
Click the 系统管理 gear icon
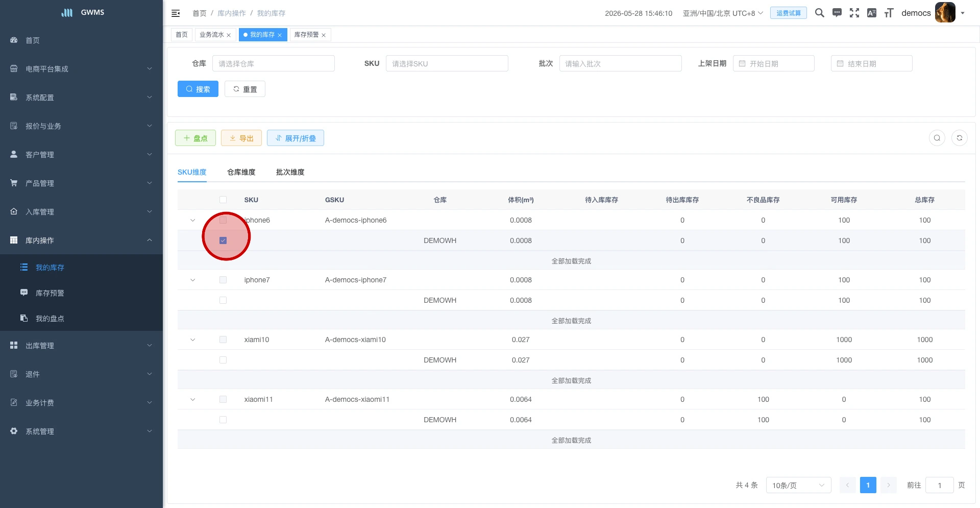(x=14, y=431)
